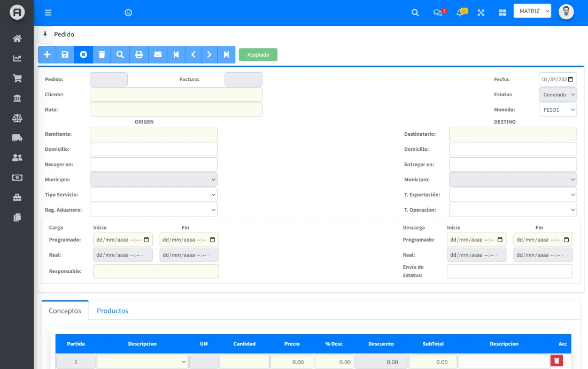Click the Responsable input field
The height and width of the screenshot is (369, 588).
pyautogui.click(x=156, y=271)
